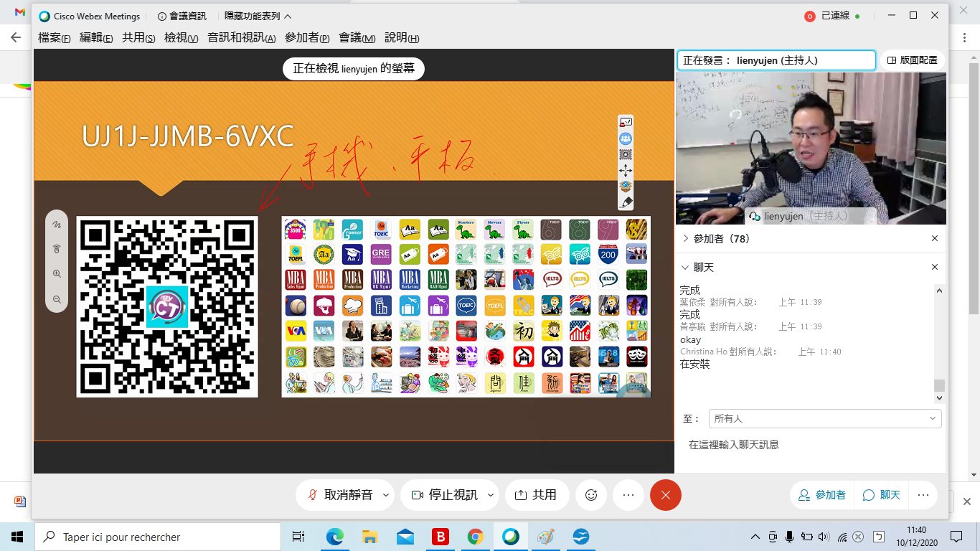Open the 所有人 recipient dropdown
The width and height of the screenshot is (980, 551).
pos(825,418)
